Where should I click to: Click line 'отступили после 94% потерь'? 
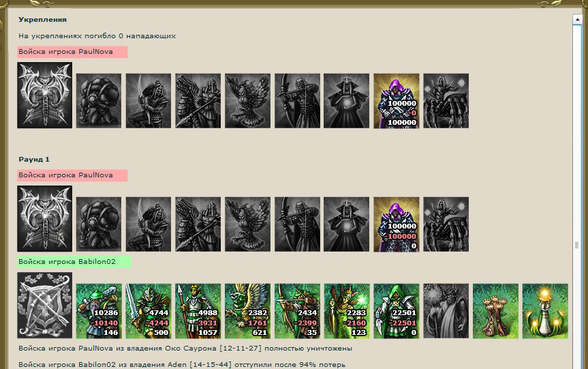(182, 364)
